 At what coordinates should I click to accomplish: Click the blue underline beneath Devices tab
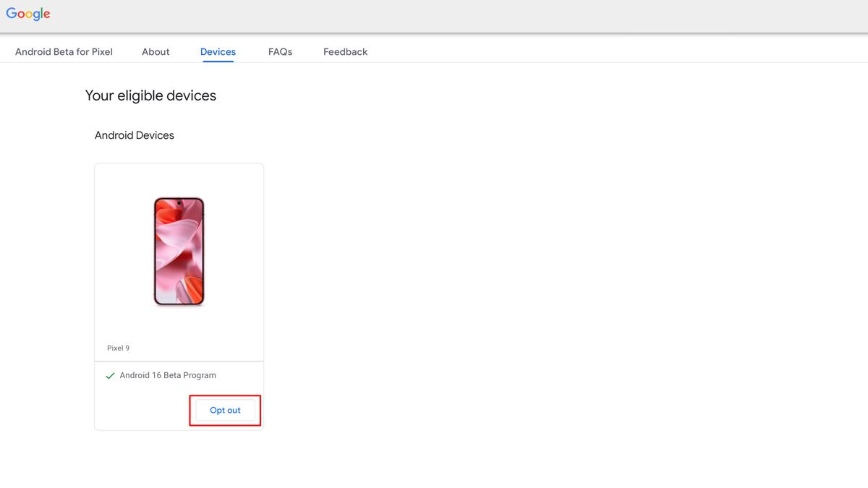[218, 61]
